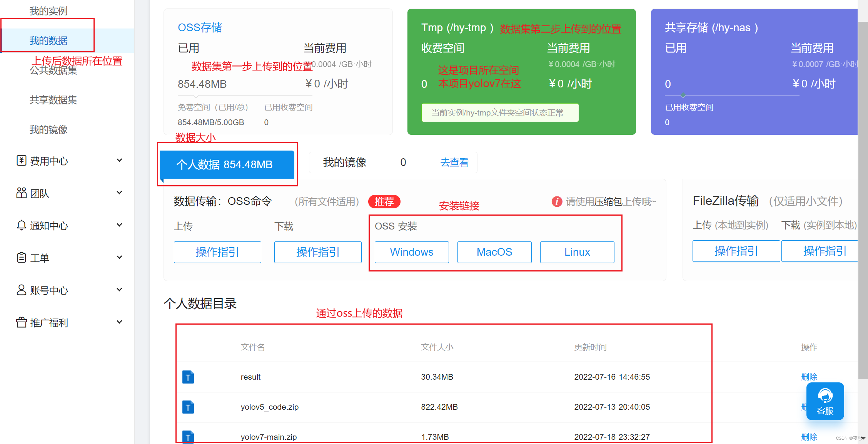Click the file icon for yolov5_code.zip
The height and width of the screenshot is (444, 868).
(188, 407)
